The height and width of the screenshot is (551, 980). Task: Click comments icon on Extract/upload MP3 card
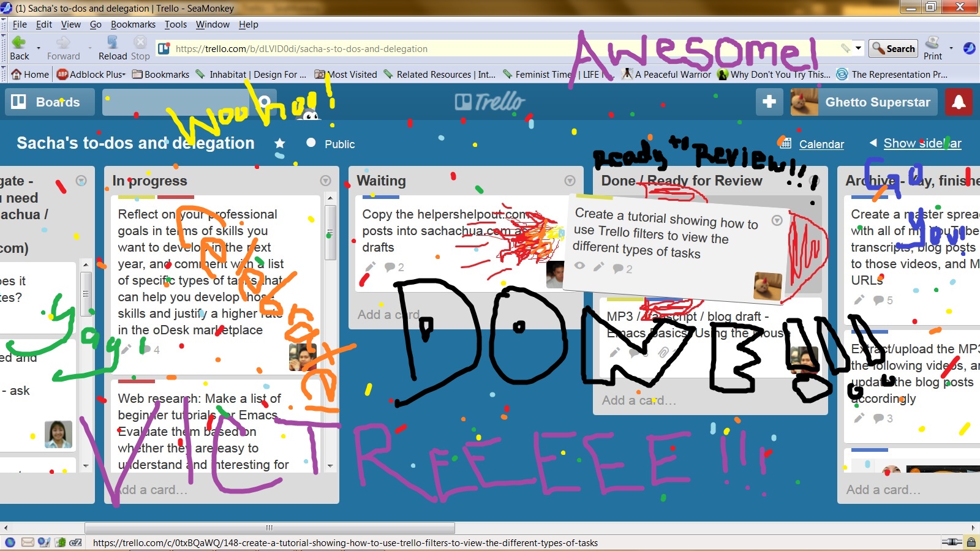(879, 418)
